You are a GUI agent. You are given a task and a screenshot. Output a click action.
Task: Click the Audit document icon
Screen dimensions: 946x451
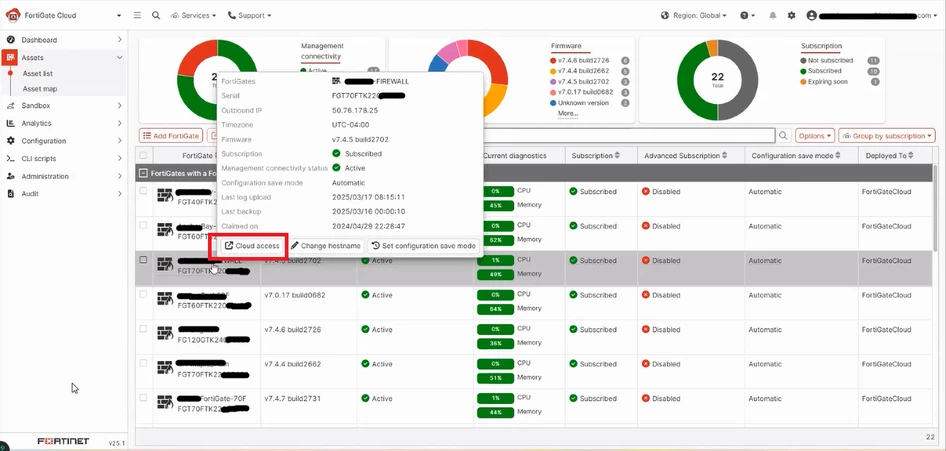tap(10, 194)
